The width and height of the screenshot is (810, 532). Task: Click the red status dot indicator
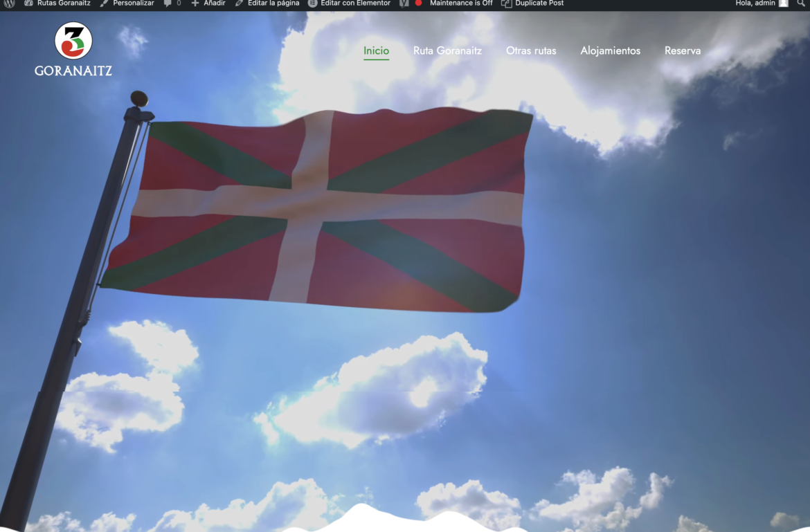418,3
